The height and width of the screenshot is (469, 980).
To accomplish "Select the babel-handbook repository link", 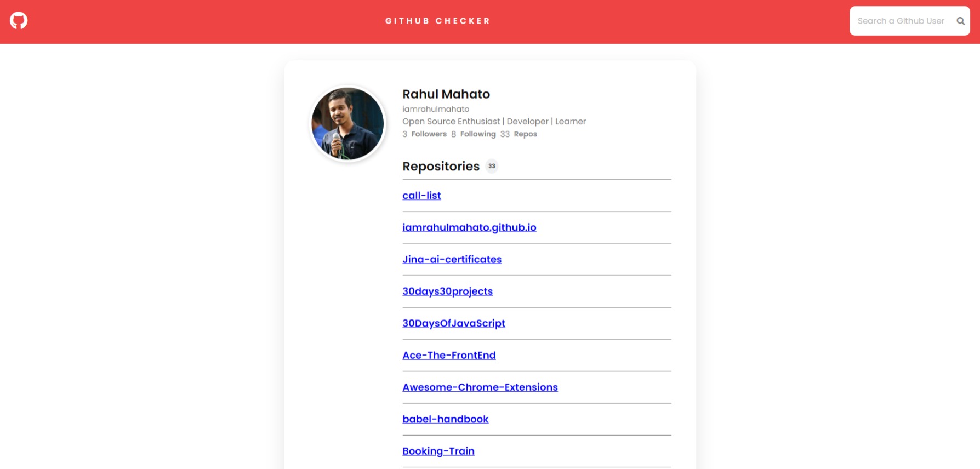I will [x=445, y=419].
